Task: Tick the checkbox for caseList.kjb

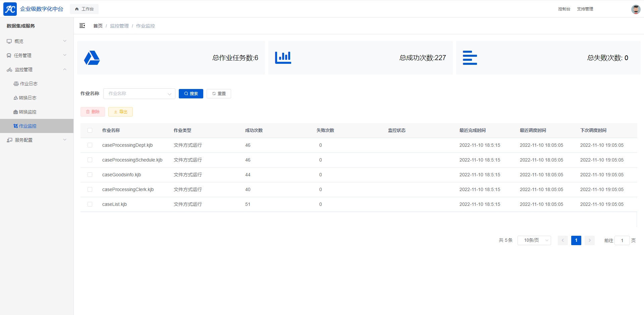Action: pos(90,204)
